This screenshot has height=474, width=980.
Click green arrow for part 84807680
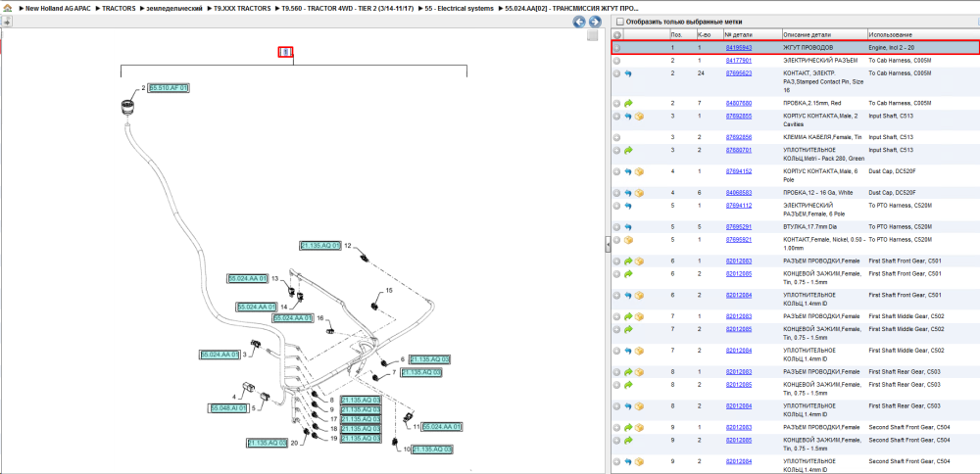coord(628,103)
